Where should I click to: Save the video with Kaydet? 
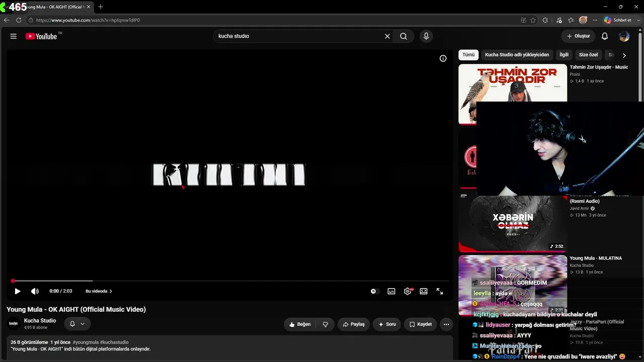[x=421, y=324]
